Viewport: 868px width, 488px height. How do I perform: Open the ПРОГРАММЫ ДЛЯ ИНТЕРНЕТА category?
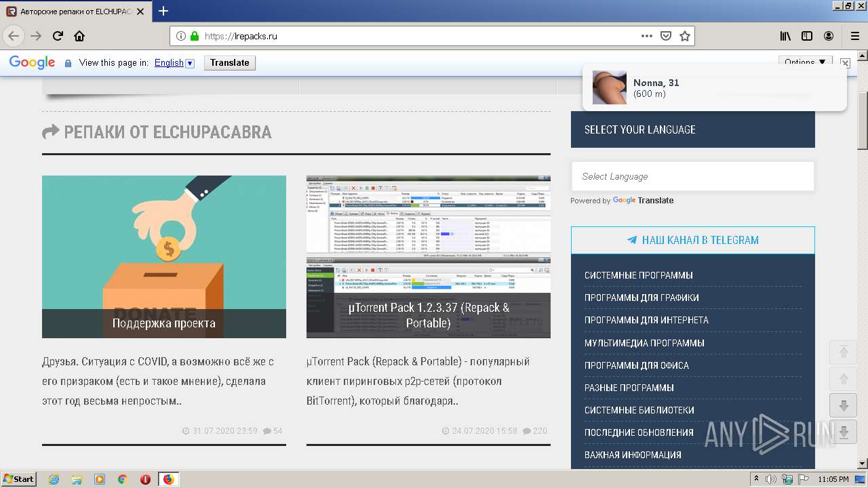[646, 320]
